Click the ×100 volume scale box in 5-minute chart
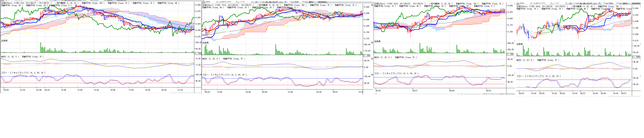 point(198,53)
